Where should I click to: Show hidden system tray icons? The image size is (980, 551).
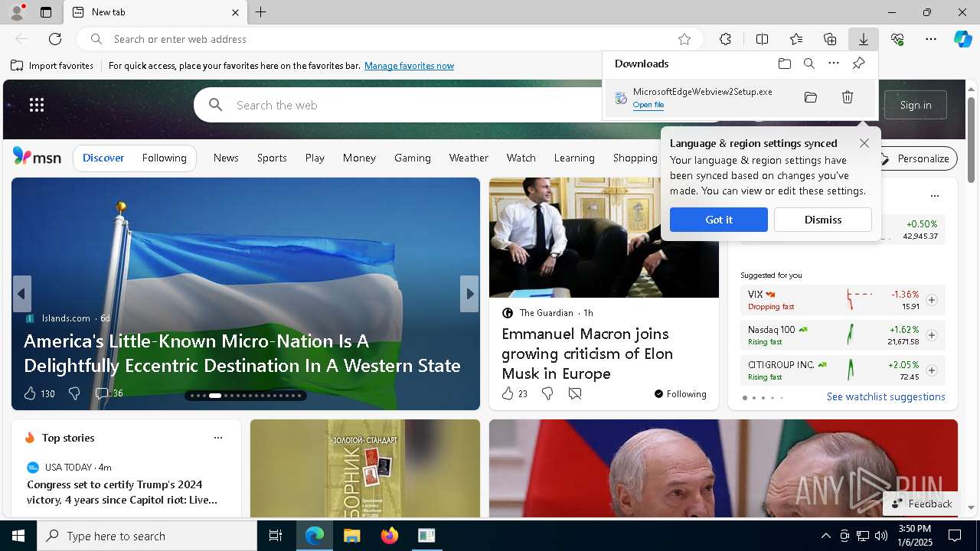825,536
